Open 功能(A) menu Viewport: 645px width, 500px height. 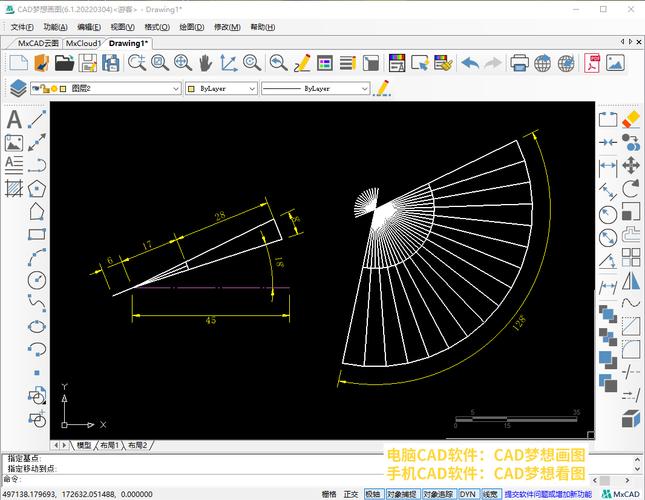click(x=56, y=27)
